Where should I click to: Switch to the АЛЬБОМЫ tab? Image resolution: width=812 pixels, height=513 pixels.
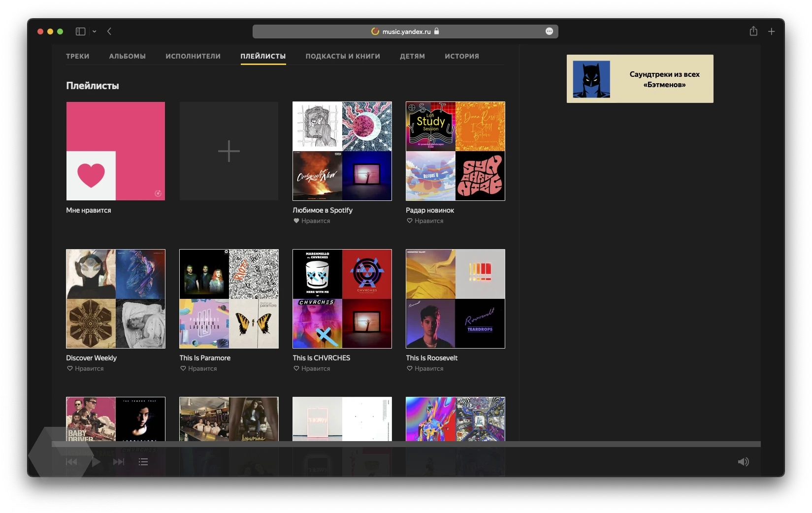128,56
